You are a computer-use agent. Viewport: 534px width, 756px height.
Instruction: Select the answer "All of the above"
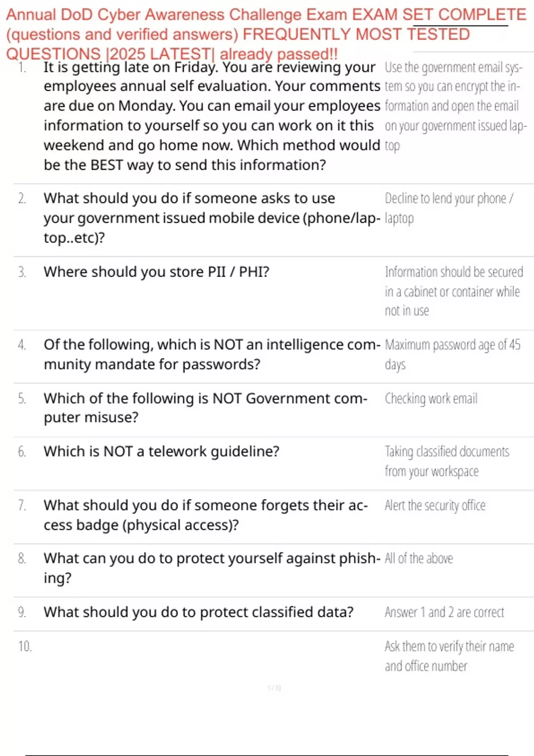[x=419, y=559]
